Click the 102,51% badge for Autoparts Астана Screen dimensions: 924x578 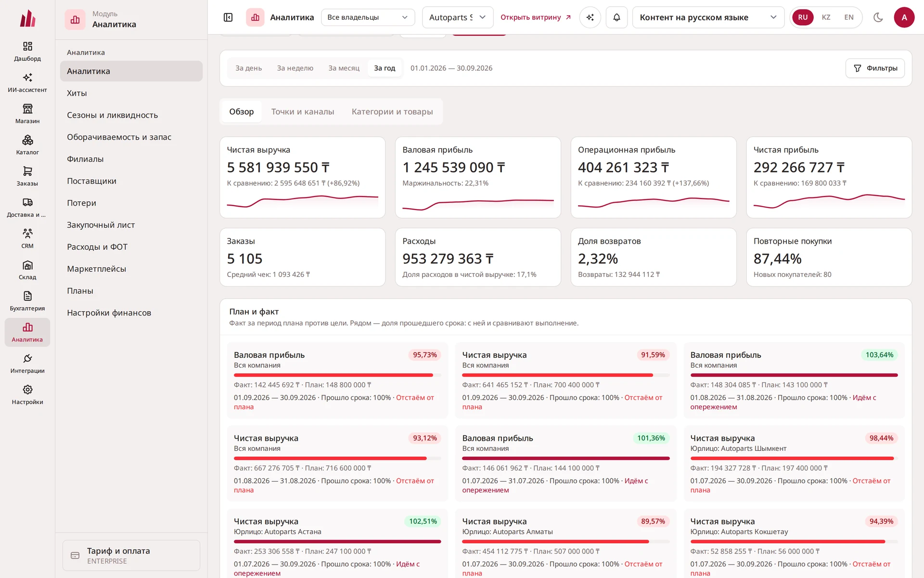tap(423, 521)
